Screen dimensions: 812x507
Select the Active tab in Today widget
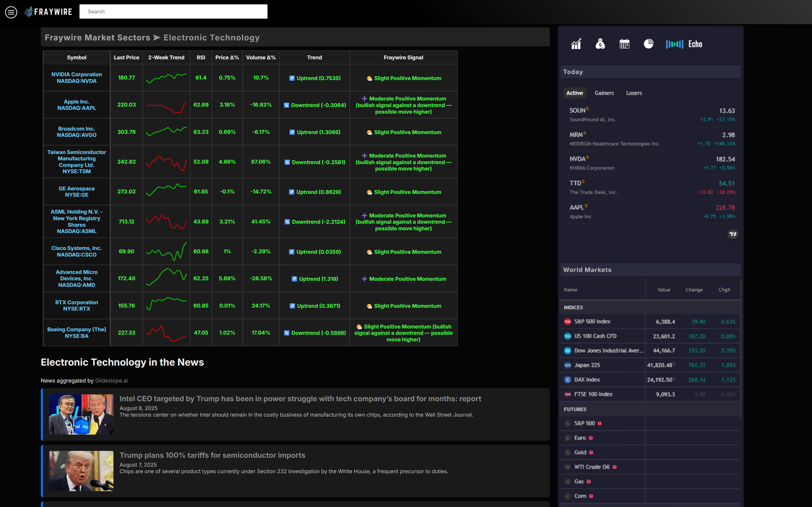[574, 93]
